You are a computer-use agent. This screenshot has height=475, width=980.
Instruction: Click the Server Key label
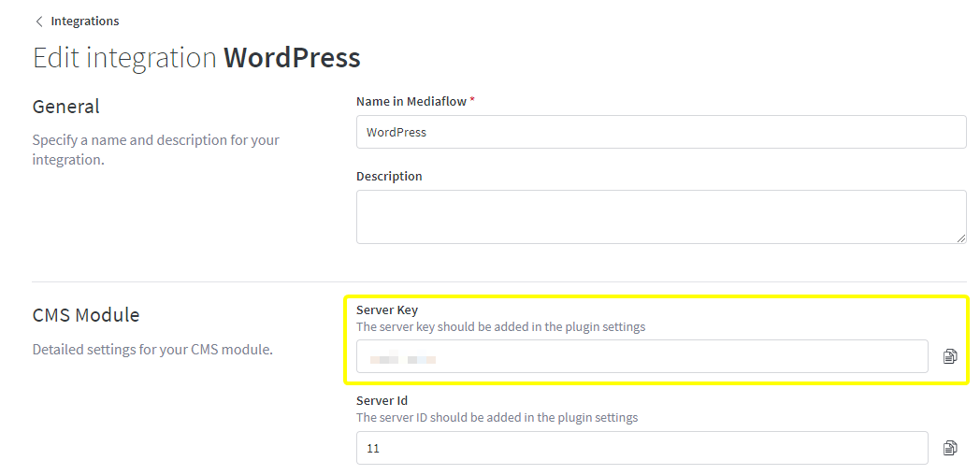387,309
